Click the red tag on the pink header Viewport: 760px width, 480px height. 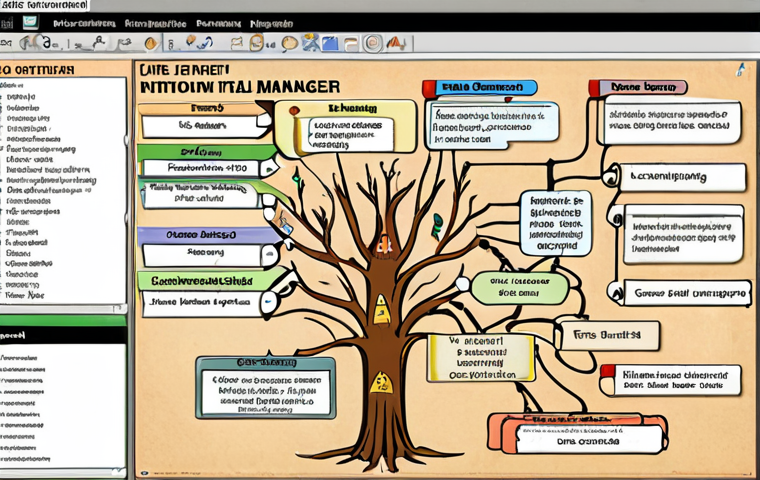tap(594, 88)
